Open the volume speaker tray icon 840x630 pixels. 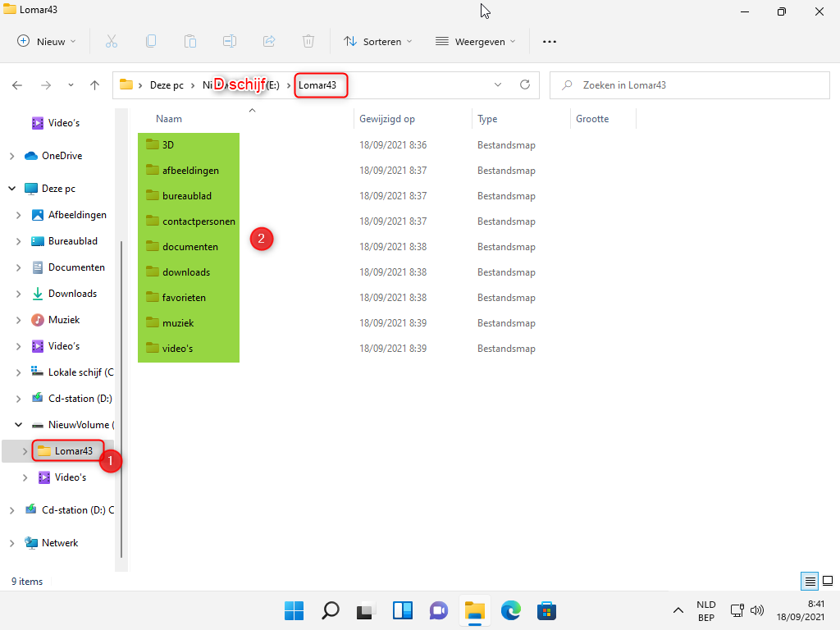757,610
